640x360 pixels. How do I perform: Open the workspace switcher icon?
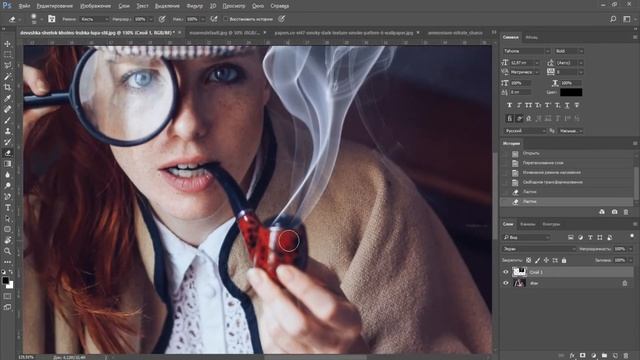tap(627, 19)
